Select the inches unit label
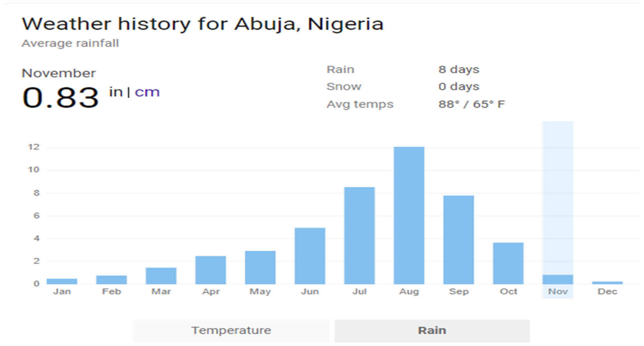644x346 pixels. (x=116, y=92)
